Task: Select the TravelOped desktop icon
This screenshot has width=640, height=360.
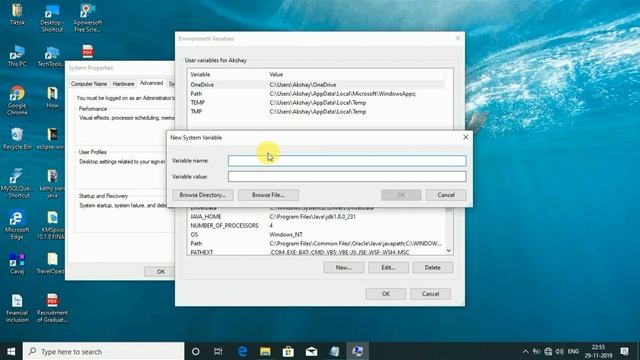Action: tap(51, 263)
